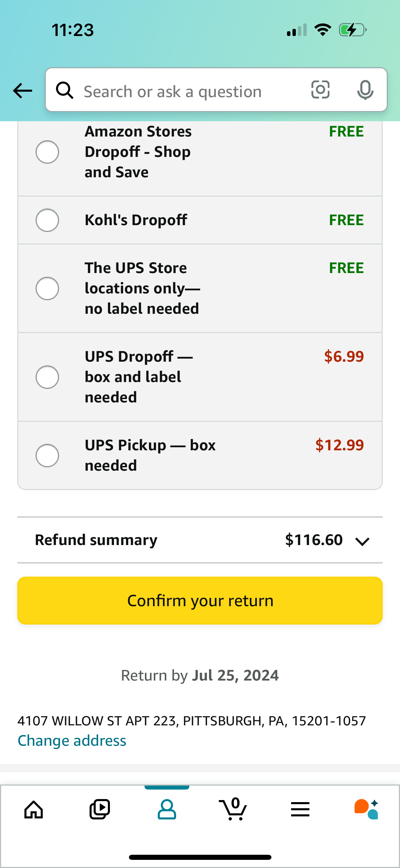Open the search magnifier icon
Viewport: 400px width, 868px height.
point(65,90)
